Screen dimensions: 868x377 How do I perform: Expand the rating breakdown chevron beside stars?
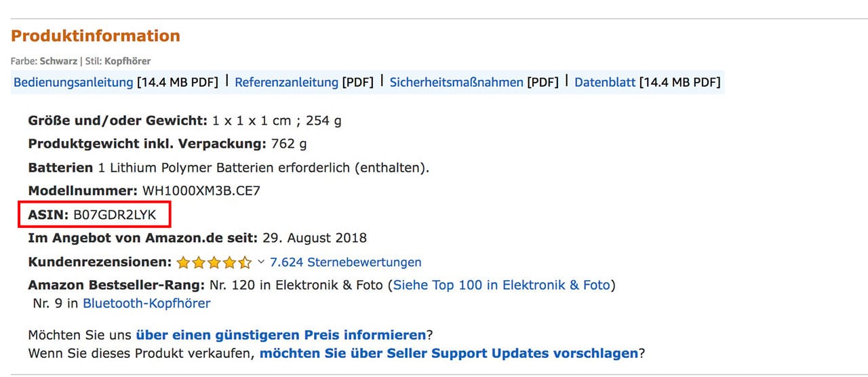coord(261,262)
